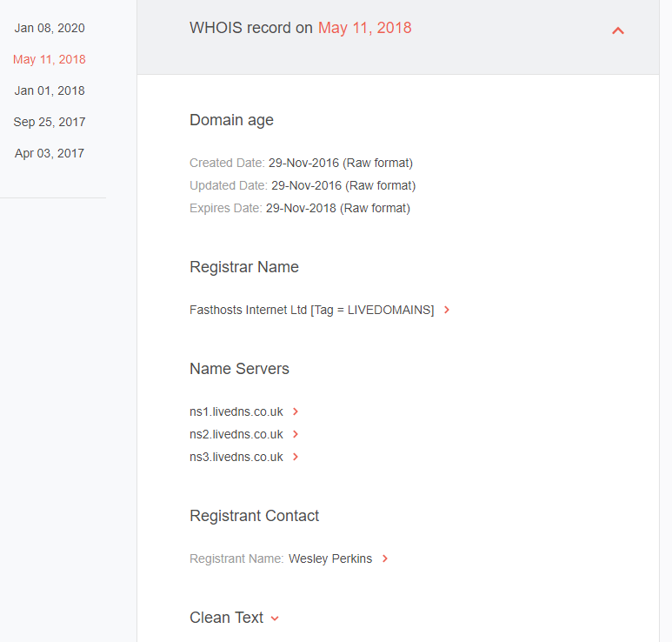Open the Jan 01, 2018 history entry

point(50,90)
